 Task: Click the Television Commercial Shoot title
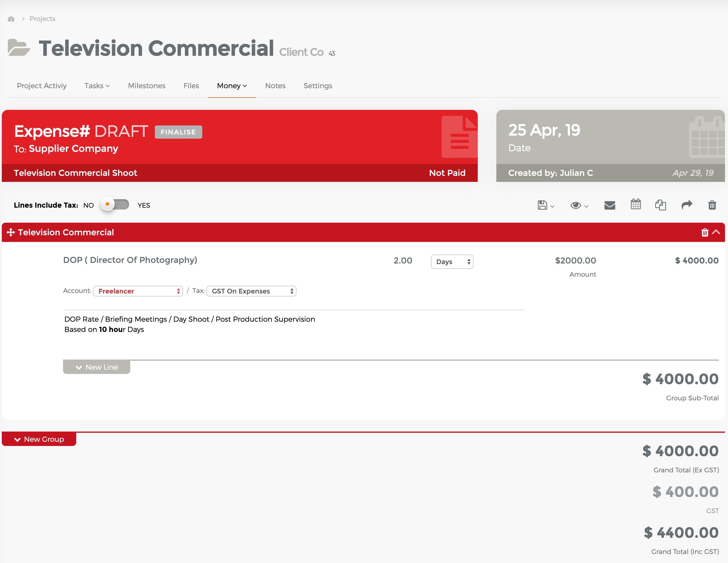tap(75, 173)
